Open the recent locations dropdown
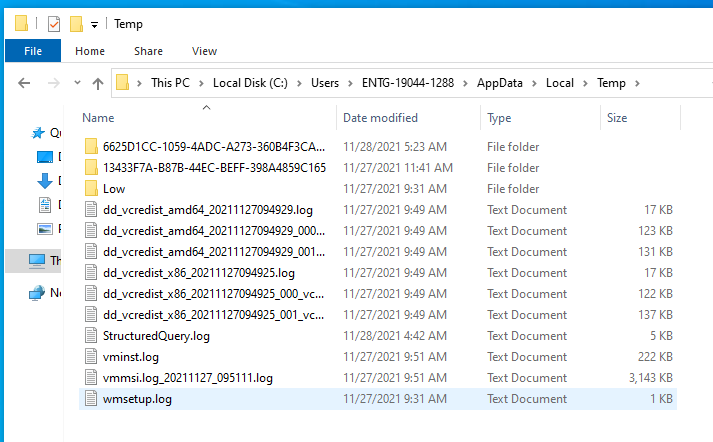713x442 pixels. pos(77,83)
